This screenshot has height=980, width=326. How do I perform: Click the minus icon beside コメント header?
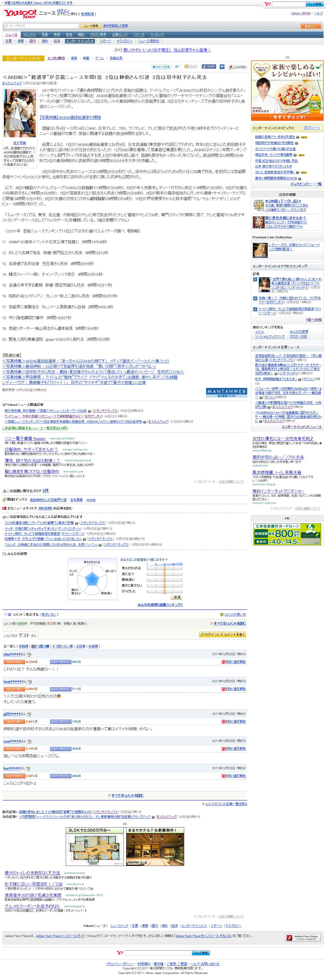[10, 614]
